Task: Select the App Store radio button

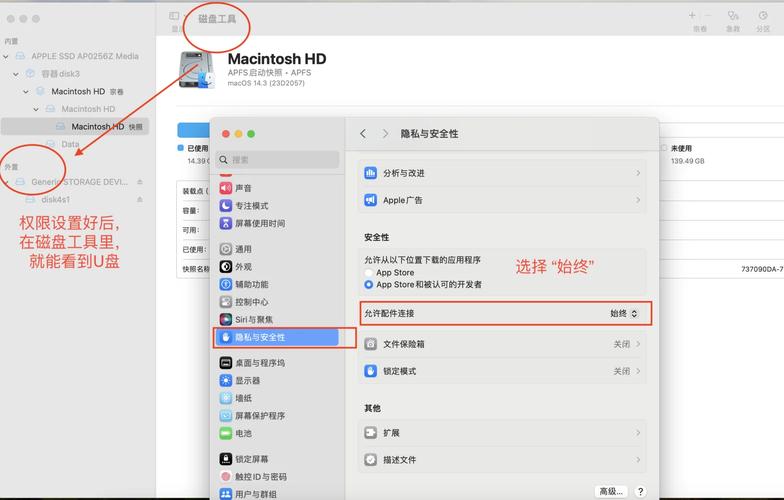Action: point(369,272)
